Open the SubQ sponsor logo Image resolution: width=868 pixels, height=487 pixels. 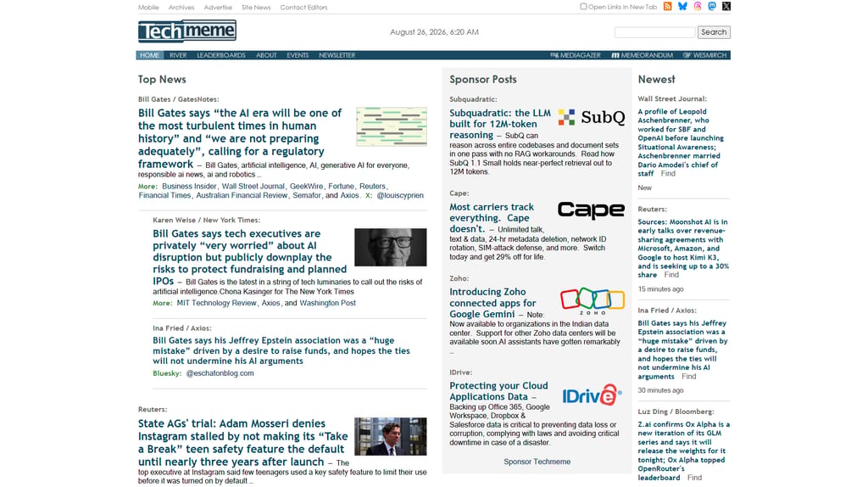pyautogui.click(x=591, y=117)
